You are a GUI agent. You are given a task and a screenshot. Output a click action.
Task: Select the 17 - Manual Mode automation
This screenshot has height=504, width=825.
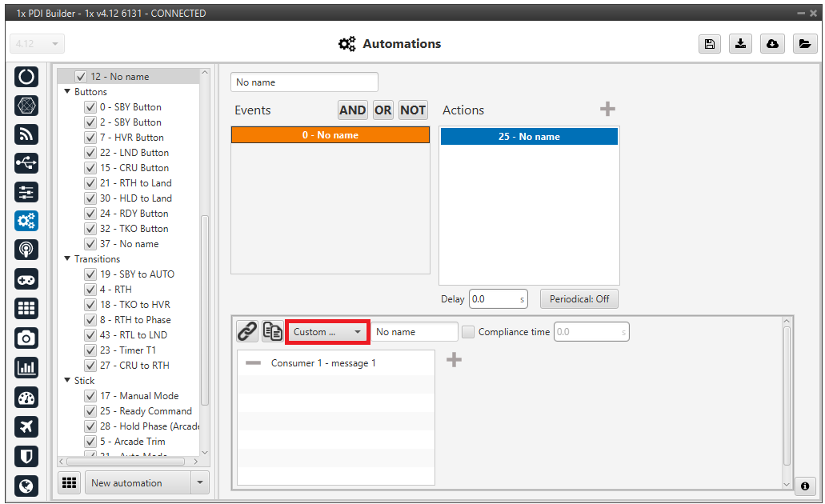pyautogui.click(x=138, y=396)
